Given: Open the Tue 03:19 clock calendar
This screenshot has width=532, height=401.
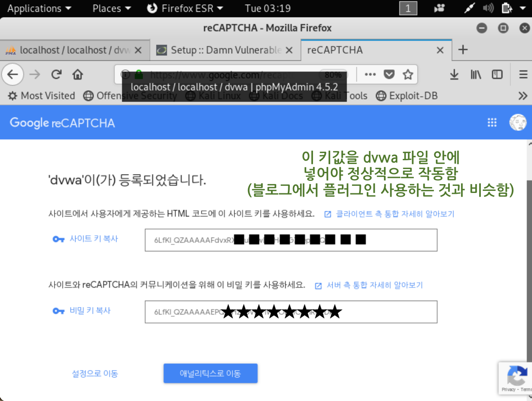Looking at the screenshot, I should [x=268, y=8].
